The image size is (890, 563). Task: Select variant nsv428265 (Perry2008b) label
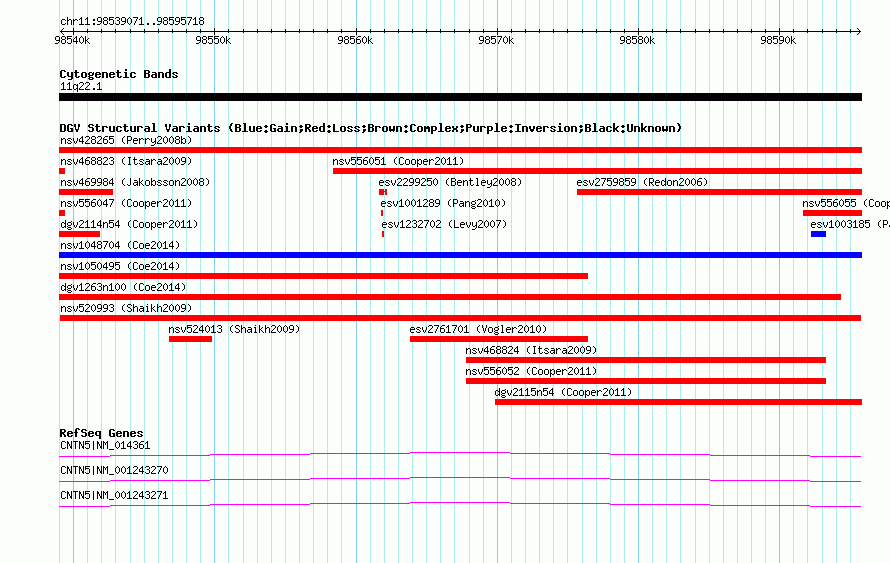pos(126,140)
